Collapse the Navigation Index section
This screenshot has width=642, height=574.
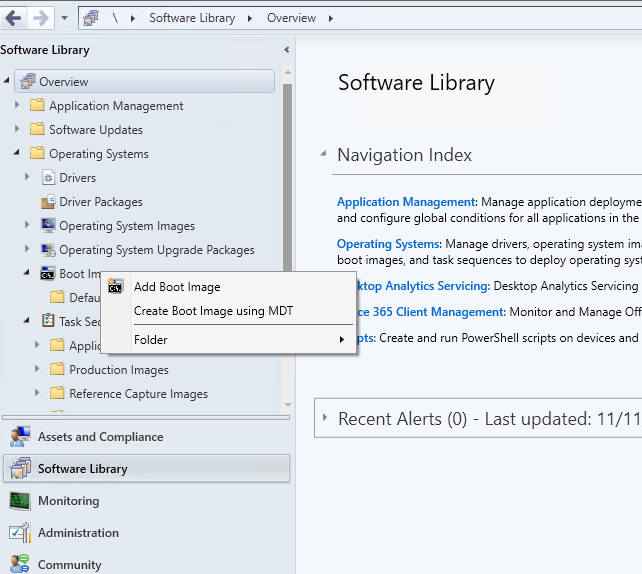323,154
